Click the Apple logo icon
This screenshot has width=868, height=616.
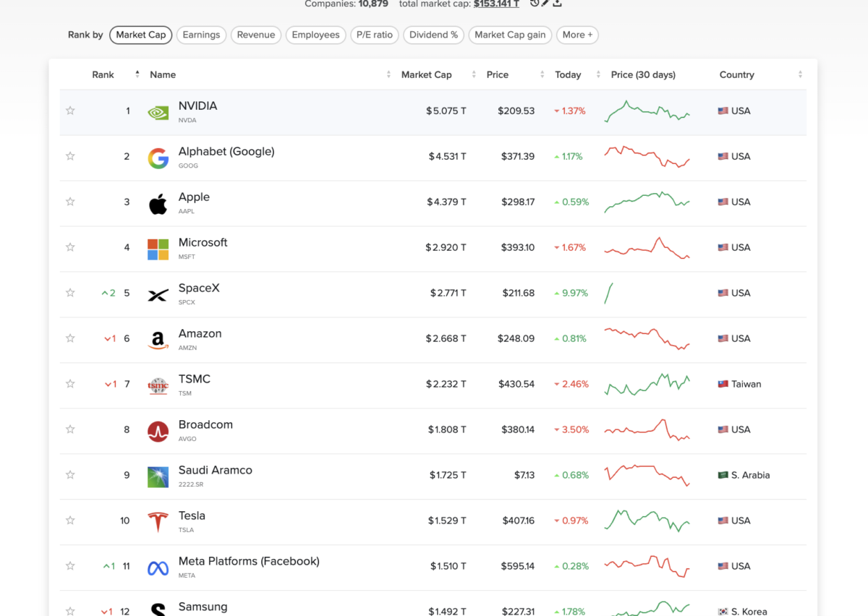(158, 204)
